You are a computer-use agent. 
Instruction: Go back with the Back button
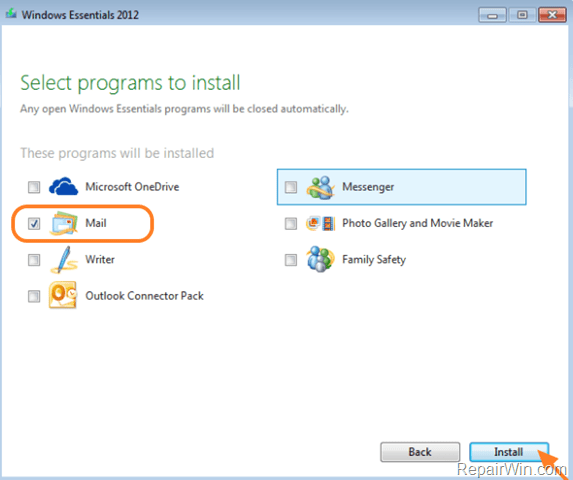(x=420, y=452)
